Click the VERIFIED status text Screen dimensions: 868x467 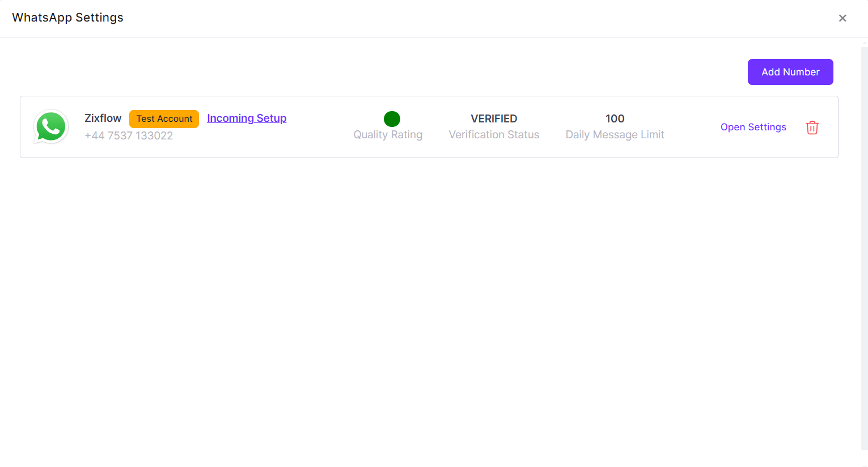coord(494,119)
